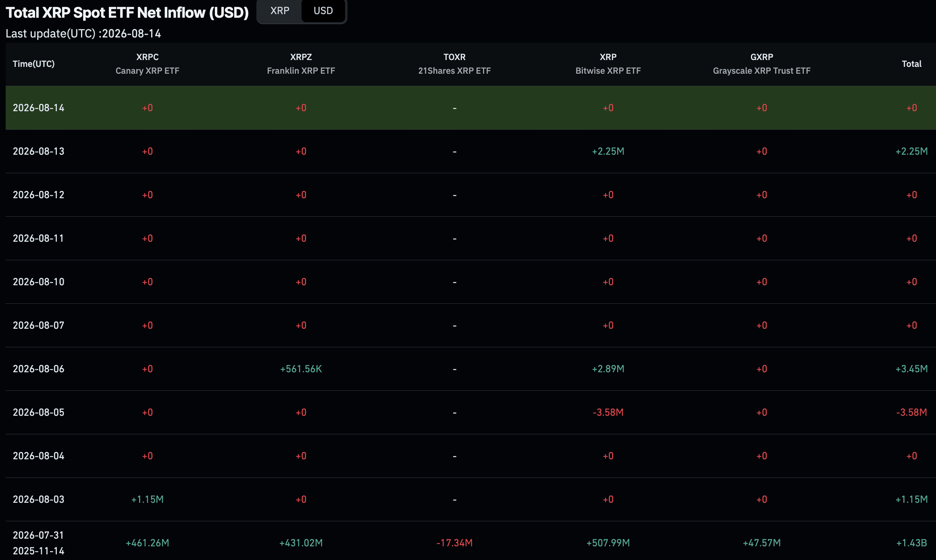The height and width of the screenshot is (560, 936).
Task: Select the 2026-08-05 date cell
Action: coord(39,412)
